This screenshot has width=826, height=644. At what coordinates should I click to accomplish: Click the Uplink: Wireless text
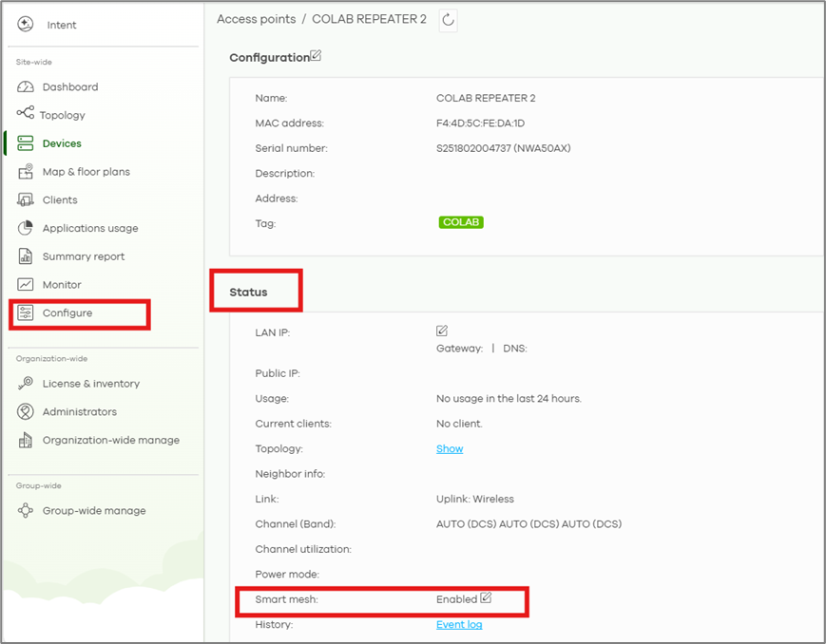pos(475,499)
